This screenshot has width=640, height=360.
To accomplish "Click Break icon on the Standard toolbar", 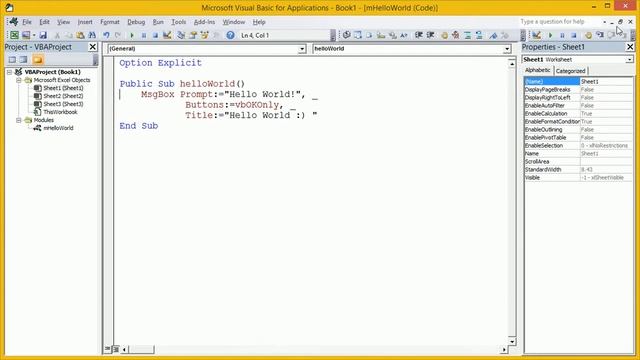I will click(144, 35).
